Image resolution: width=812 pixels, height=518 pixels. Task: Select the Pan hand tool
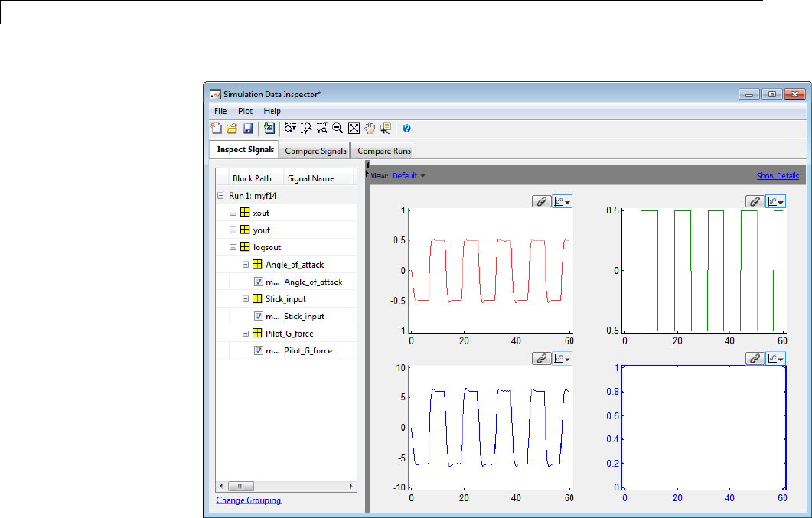(x=370, y=129)
